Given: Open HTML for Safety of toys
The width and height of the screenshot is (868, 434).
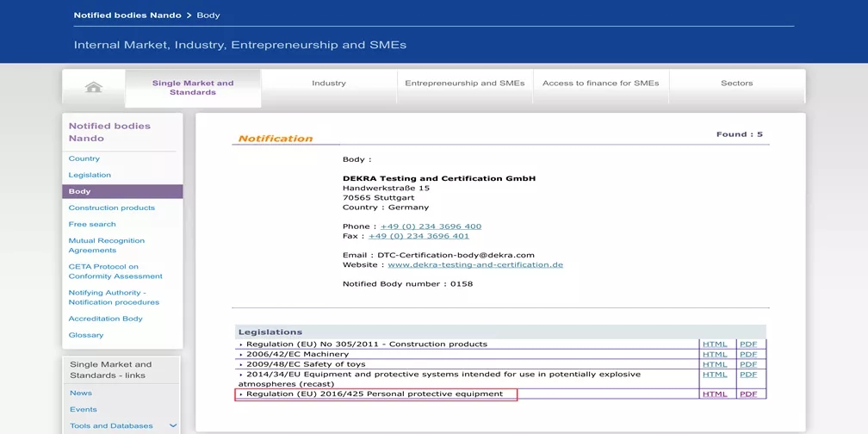Looking at the screenshot, I should tap(715, 364).
